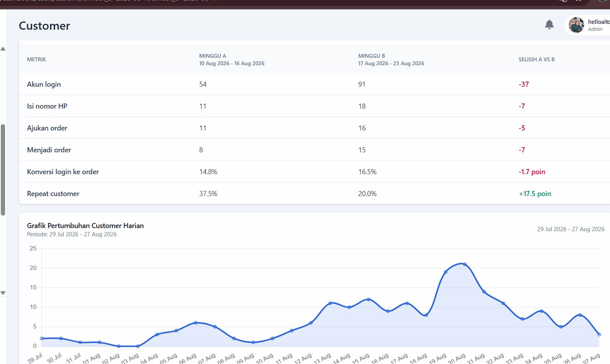Image resolution: width=610 pixels, height=364 pixels.
Task: Click the 16.5% conversion value
Action: [367, 172]
